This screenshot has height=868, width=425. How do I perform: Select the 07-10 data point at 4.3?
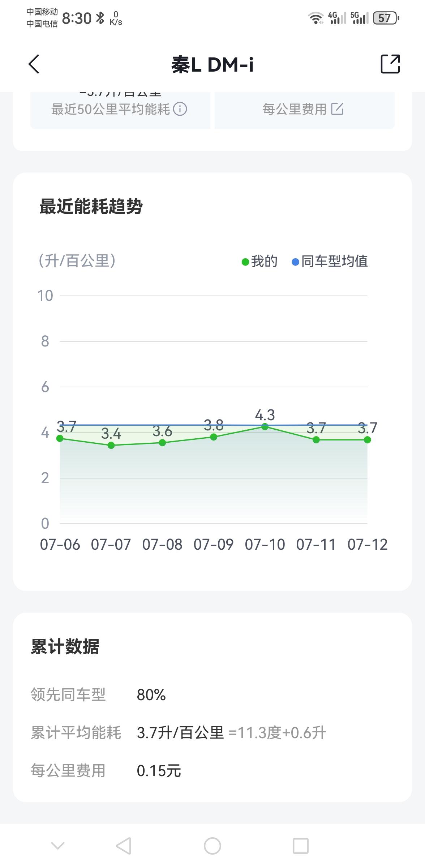pyautogui.click(x=265, y=427)
